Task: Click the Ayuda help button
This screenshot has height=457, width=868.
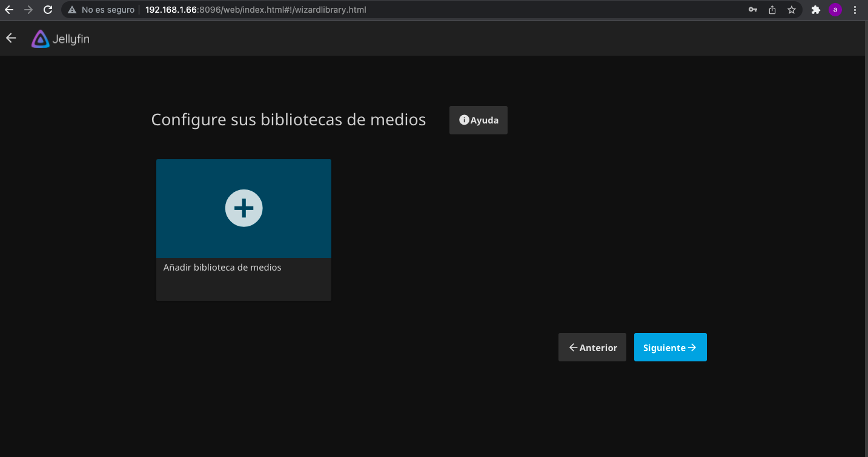Action: (x=479, y=120)
